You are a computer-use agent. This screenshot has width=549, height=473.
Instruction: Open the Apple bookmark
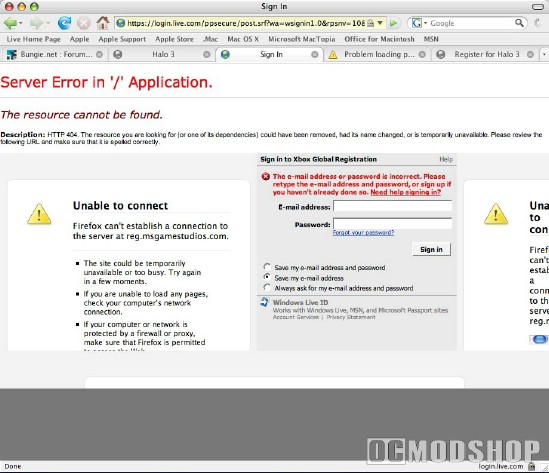79,39
